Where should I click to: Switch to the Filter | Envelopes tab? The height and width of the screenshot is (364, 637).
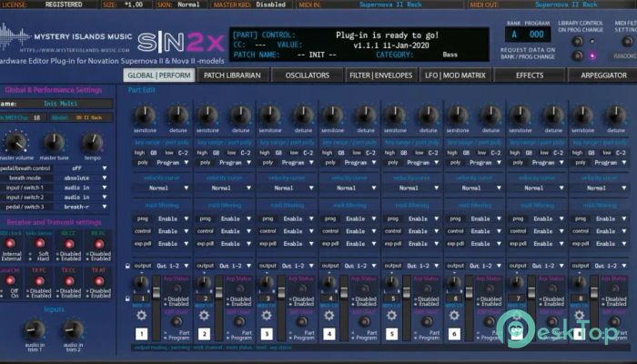(381, 76)
